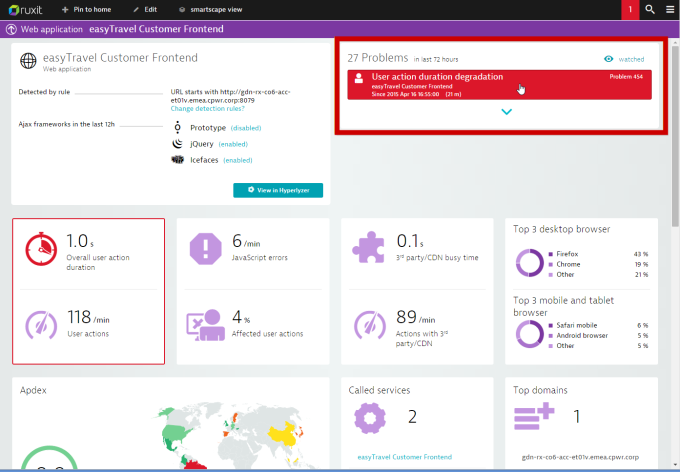
Task: Click the User actions gauge icon
Action: (41, 325)
